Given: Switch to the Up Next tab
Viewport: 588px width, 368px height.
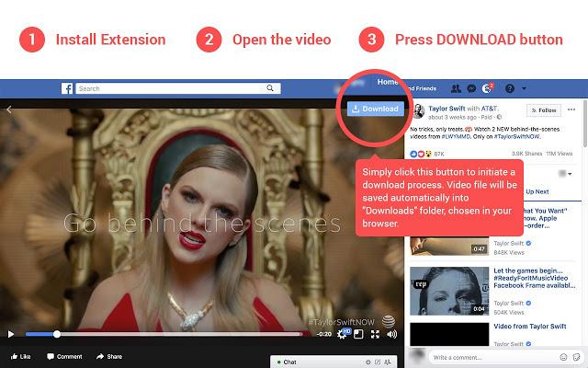Looking at the screenshot, I should click(537, 191).
